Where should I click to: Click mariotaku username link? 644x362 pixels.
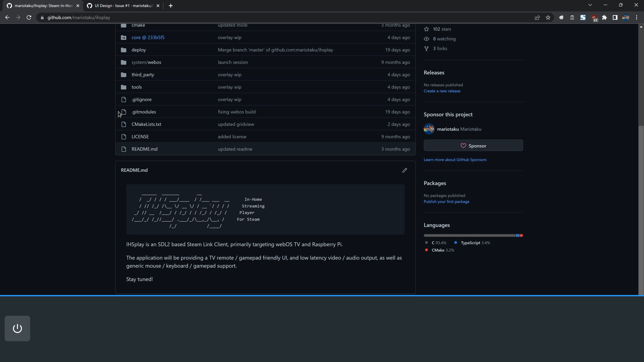pos(448,129)
